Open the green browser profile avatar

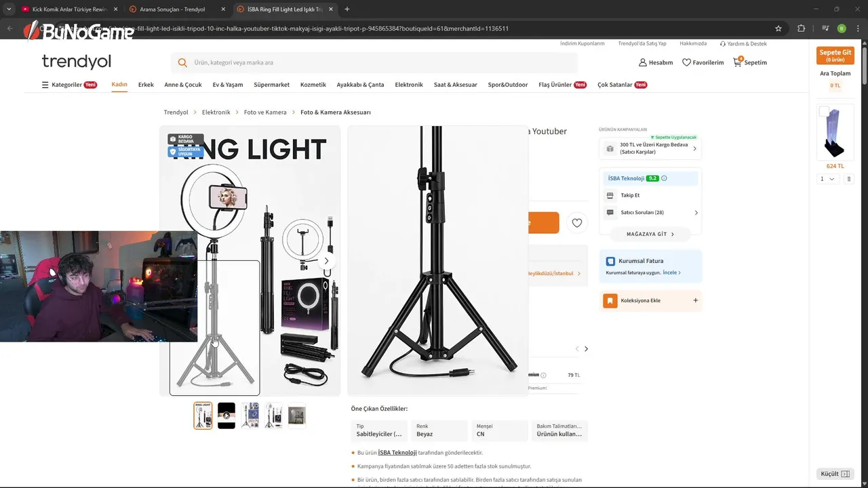click(x=842, y=28)
